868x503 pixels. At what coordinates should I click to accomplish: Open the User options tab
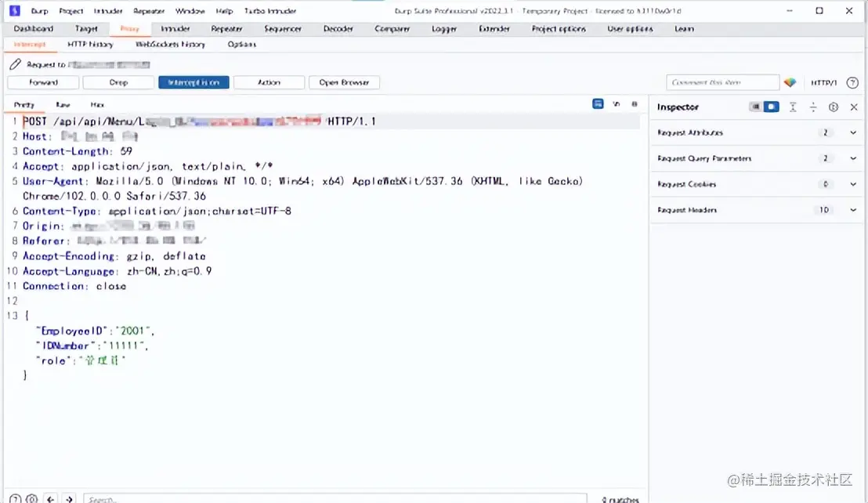[x=630, y=29]
